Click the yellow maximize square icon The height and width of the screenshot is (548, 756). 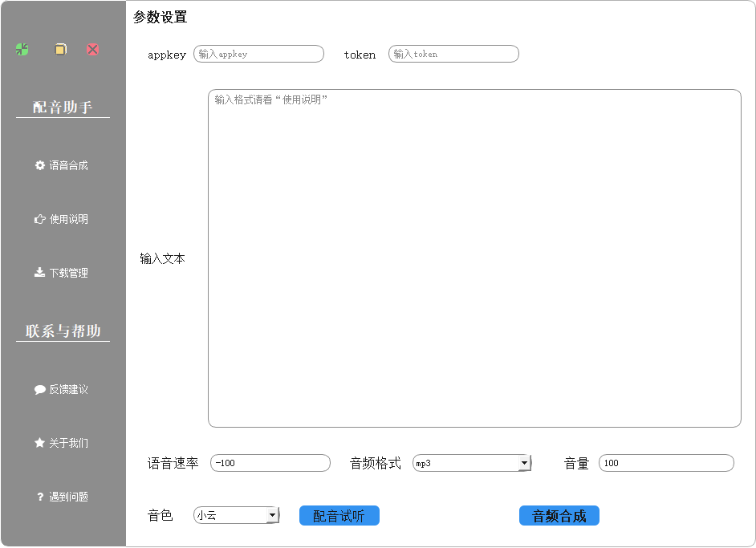(x=60, y=49)
